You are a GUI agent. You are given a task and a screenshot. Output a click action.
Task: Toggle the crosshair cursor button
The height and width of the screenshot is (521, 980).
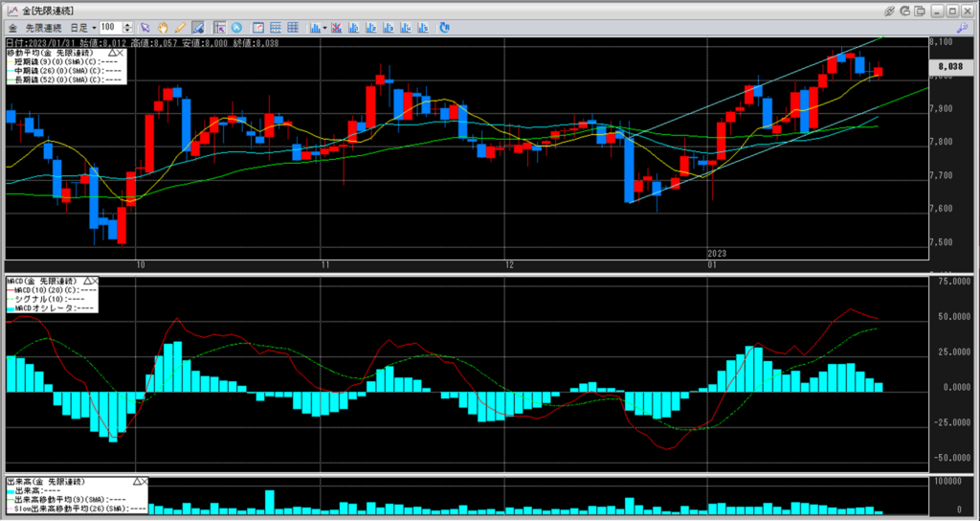(220, 28)
